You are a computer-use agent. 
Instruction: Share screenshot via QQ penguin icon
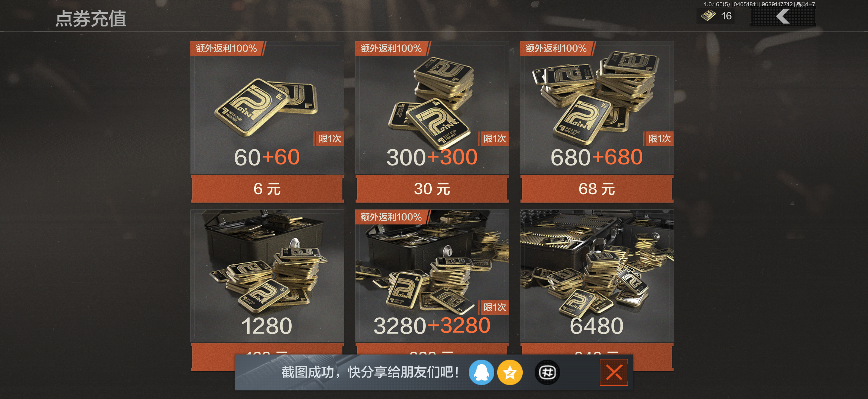pyautogui.click(x=481, y=373)
